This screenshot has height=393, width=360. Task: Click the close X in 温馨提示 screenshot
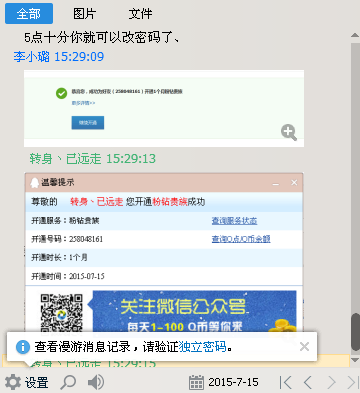[294, 182]
